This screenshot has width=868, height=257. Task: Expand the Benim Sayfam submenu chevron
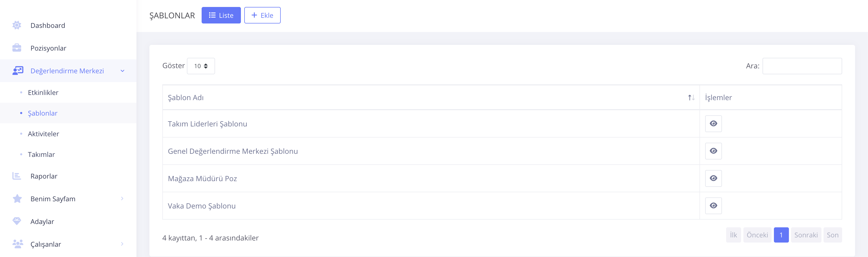click(x=122, y=199)
